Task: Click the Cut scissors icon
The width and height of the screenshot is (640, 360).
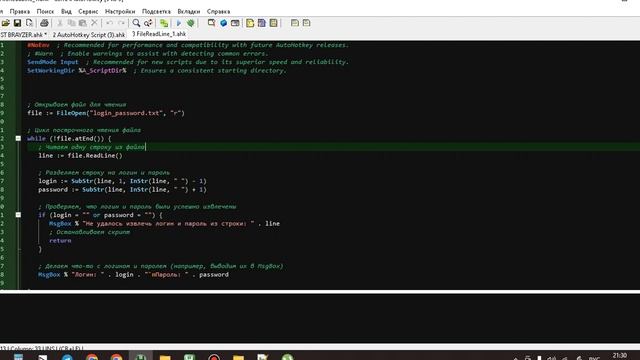Action: pos(60,23)
